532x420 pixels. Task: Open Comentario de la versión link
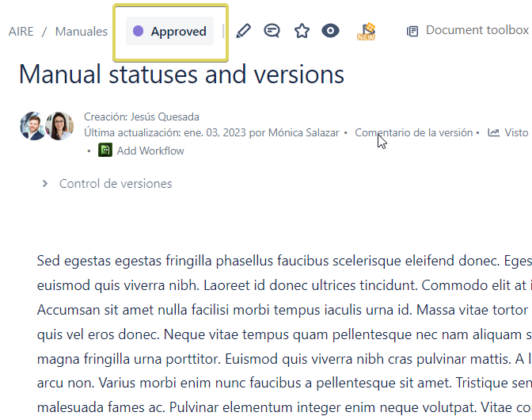tap(413, 132)
